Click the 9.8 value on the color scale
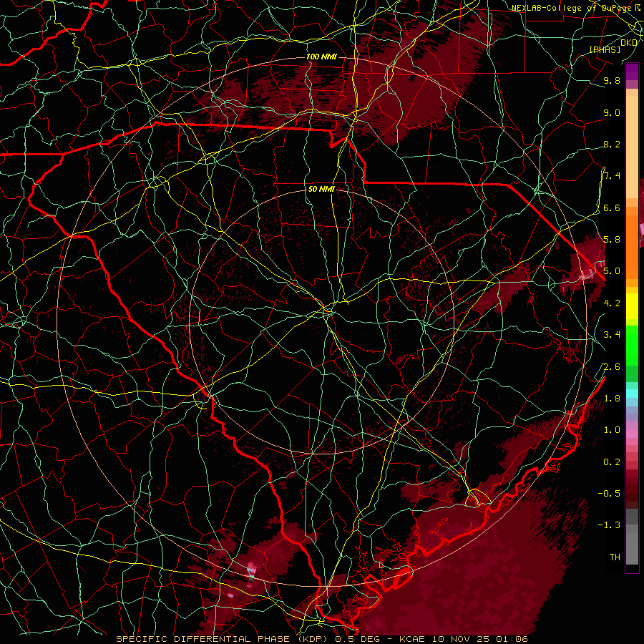The width and height of the screenshot is (644, 644). point(612,80)
